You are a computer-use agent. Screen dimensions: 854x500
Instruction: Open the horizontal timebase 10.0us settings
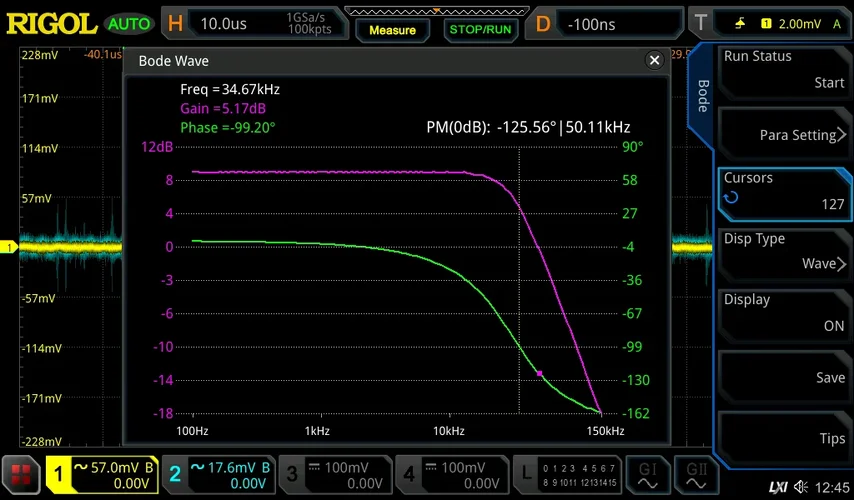[x=250, y=23]
